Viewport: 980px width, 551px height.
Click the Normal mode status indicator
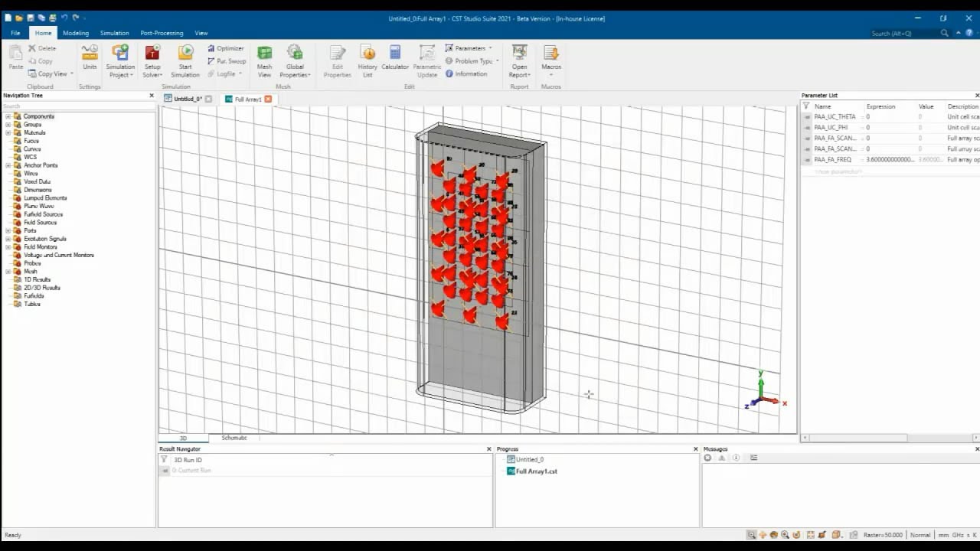(920, 535)
